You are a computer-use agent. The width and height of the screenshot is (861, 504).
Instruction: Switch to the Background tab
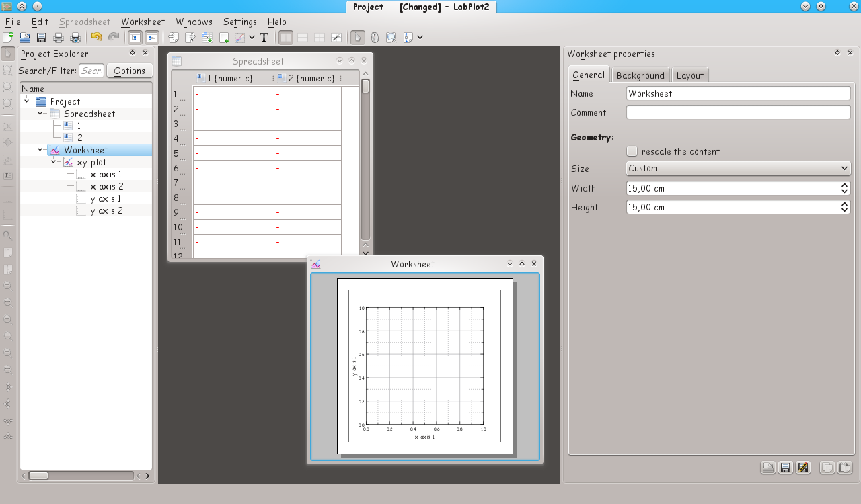[x=640, y=75]
